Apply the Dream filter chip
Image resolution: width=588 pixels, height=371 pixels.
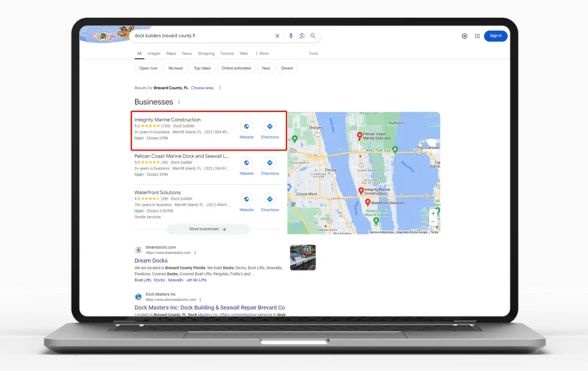coord(287,68)
